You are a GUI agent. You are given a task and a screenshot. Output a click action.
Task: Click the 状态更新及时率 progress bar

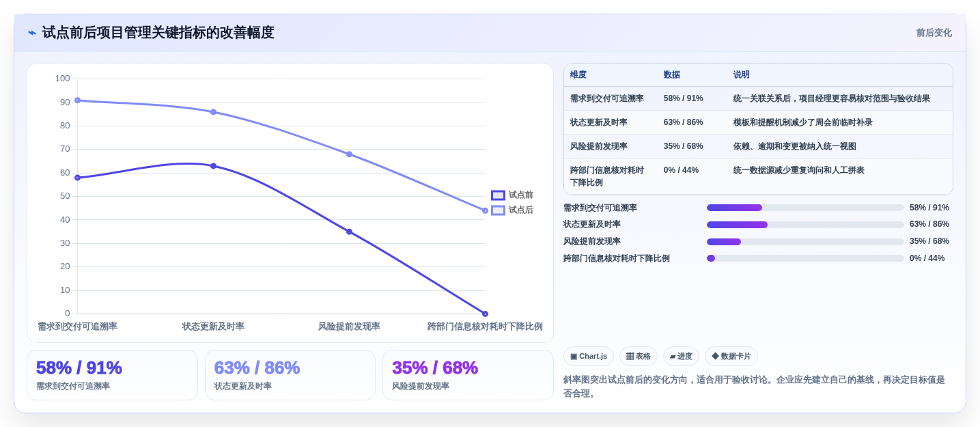(x=805, y=225)
